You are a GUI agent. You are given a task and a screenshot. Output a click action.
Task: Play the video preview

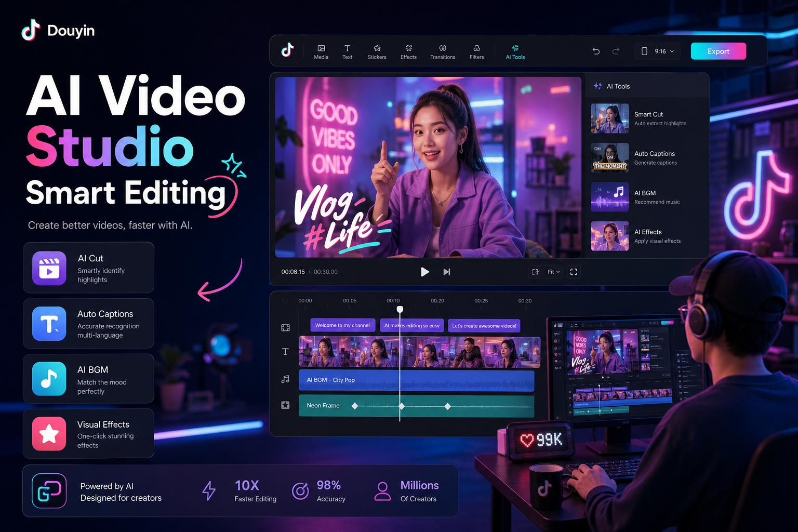click(x=424, y=272)
